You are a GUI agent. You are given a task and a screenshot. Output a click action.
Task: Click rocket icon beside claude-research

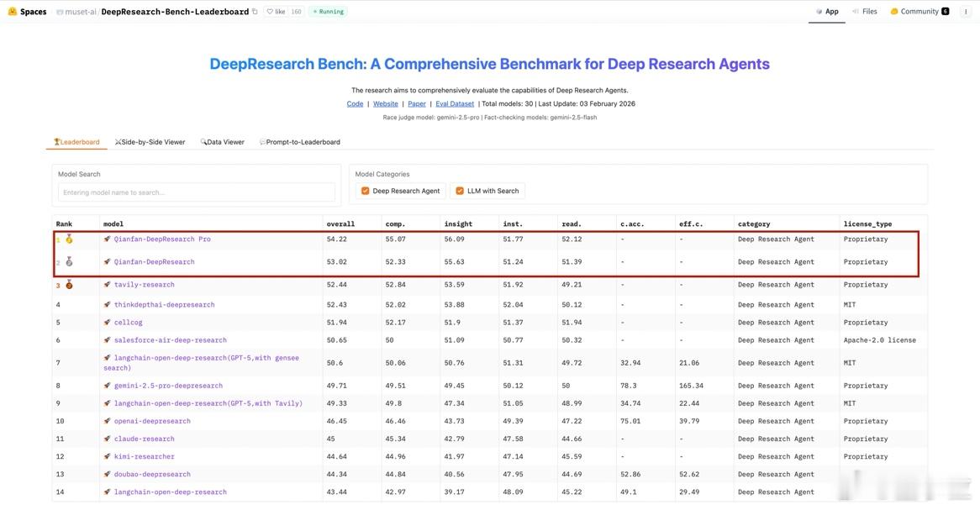(x=108, y=439)
